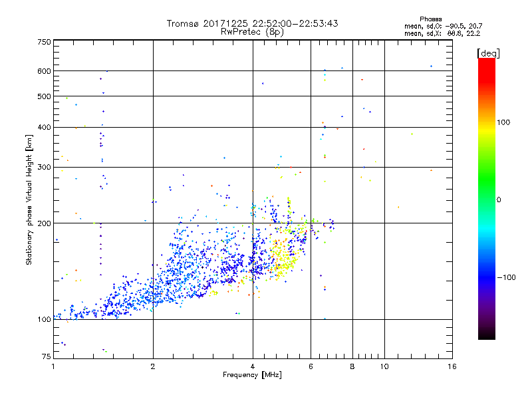
Task: Click the '[deg]' colorbar unit label
Action: point(488,53)
